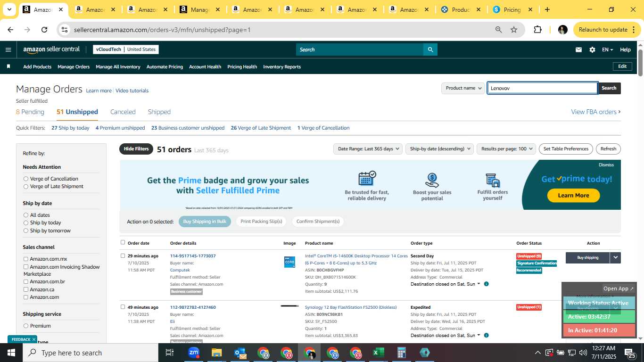This screenshot has height=362, width=644.
Task: Open Outlook from taskbar
Action: (x=240, y=353)
